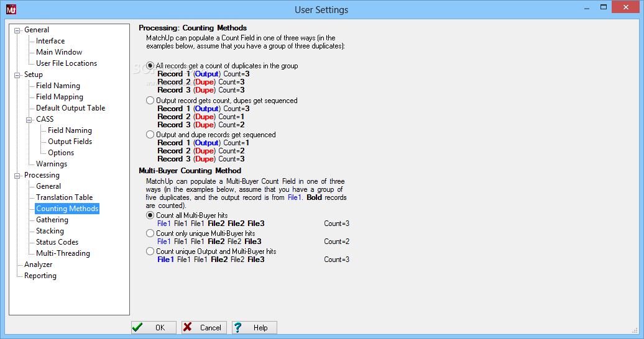Open the Status Codes page

(57, 242)
